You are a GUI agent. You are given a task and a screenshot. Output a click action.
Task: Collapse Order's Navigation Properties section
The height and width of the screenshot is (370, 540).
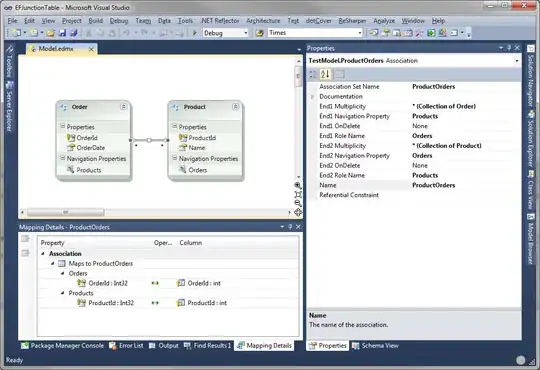62,158
